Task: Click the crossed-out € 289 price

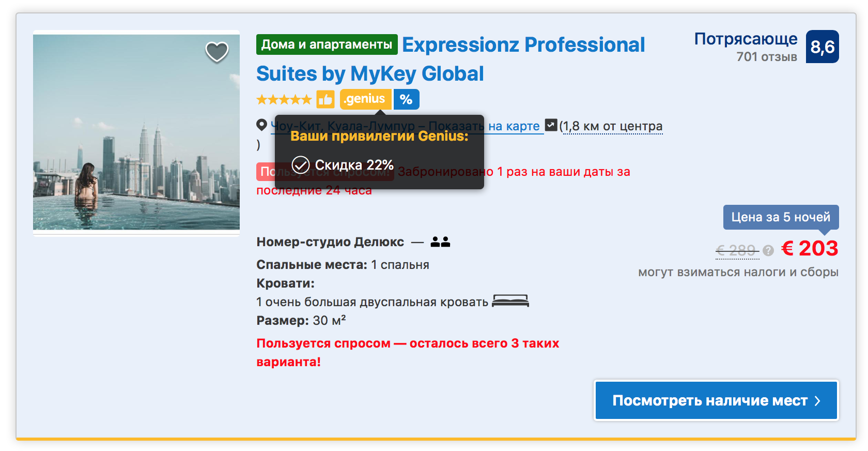Action: point(737,251)
